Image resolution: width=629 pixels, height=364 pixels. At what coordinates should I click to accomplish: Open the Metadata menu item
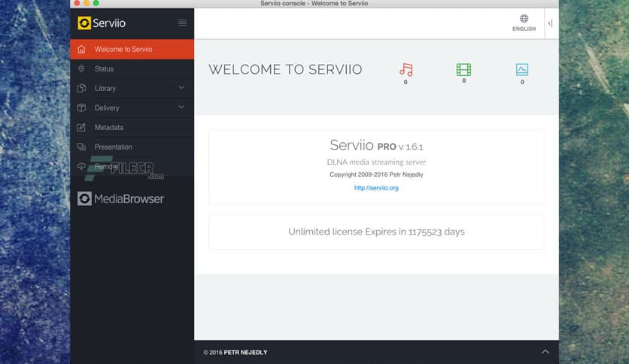click(132, 128)
